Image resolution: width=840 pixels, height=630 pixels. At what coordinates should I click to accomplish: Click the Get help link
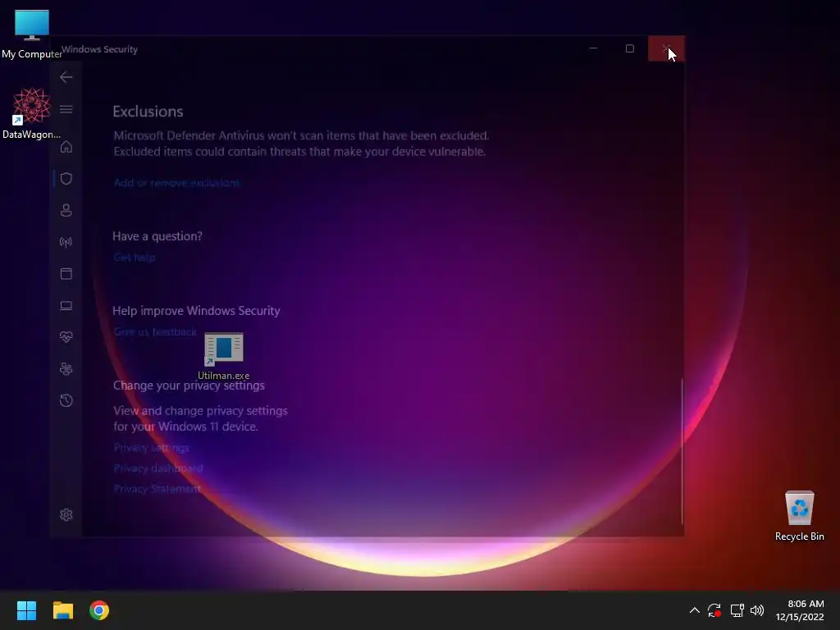tap(135, 257)
